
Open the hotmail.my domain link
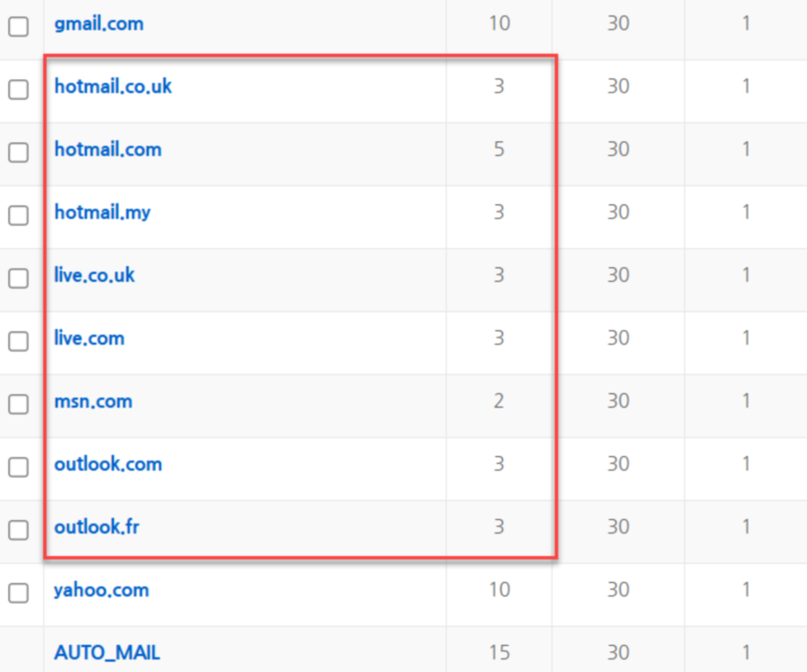[103, 212]
